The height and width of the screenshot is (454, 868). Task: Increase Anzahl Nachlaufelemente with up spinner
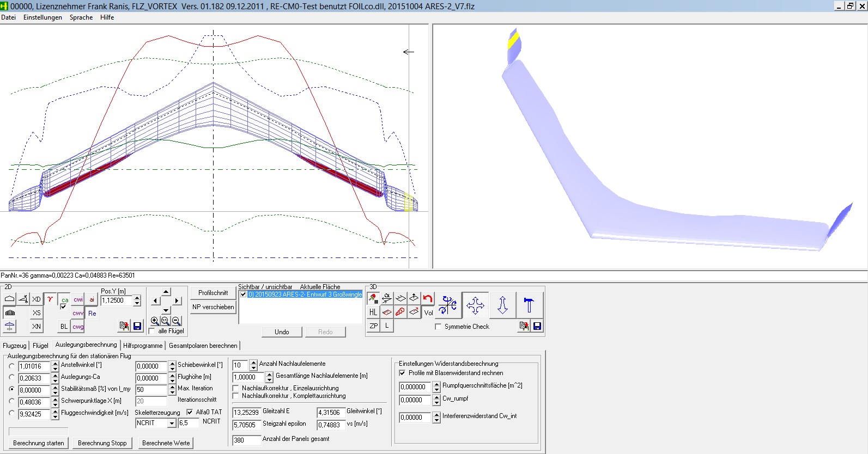coord(253,363)
